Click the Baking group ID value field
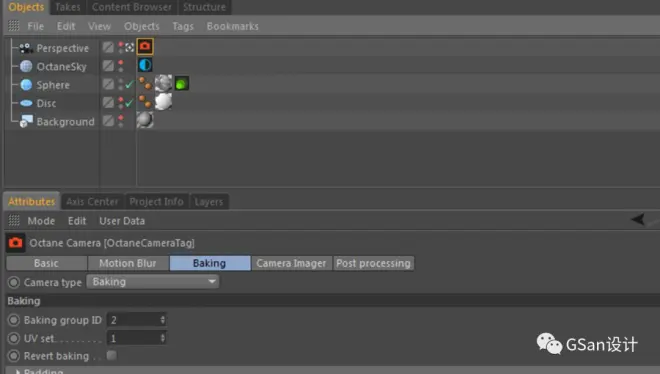 (136, 320)
